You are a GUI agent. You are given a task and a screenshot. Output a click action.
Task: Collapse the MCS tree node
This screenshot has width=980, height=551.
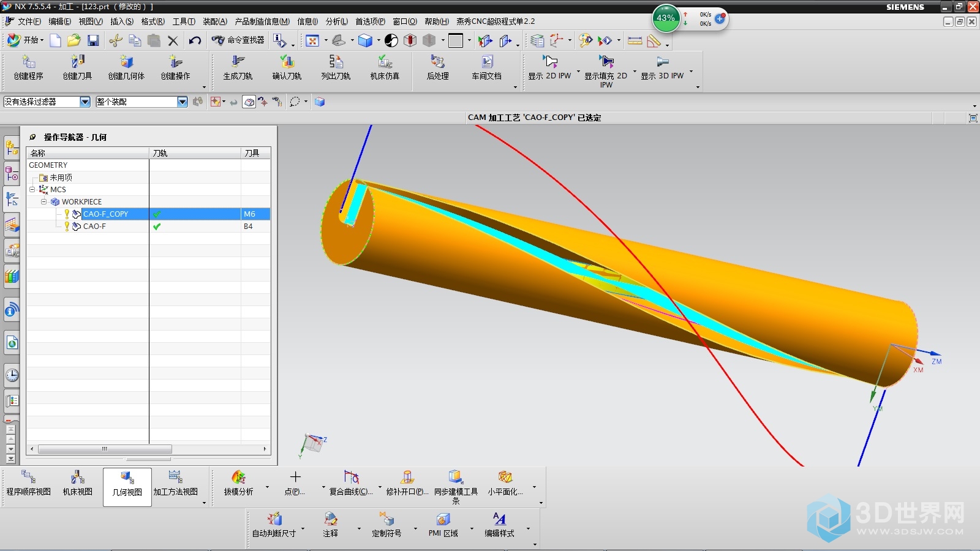pyautogui.click(x=32, y=189)
